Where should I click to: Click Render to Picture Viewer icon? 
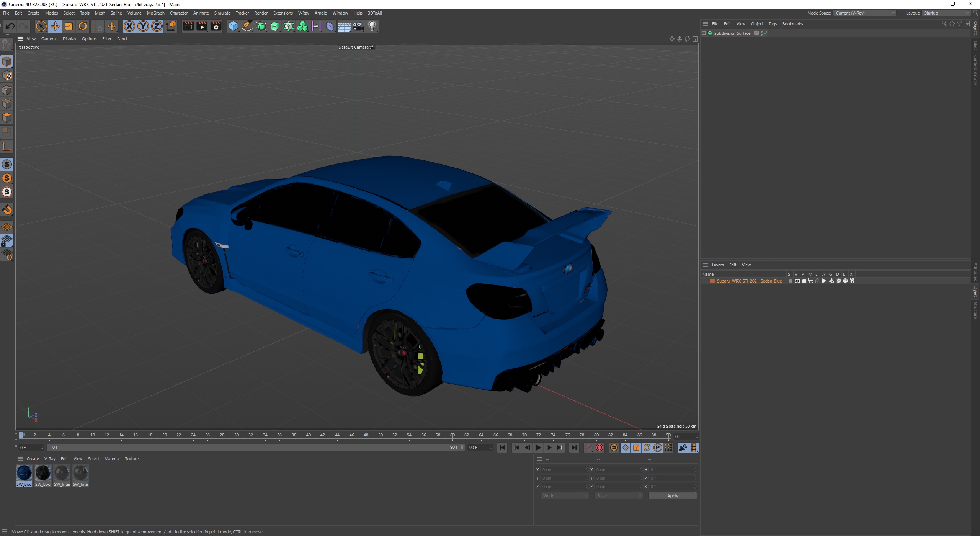[202, 26]
